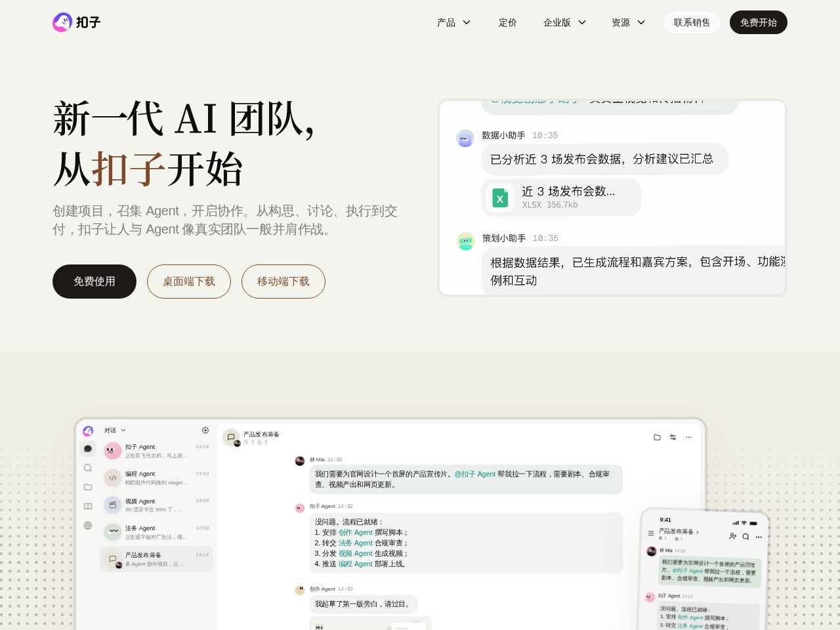Expand the 对话 dropdown in the mockup

115,430
